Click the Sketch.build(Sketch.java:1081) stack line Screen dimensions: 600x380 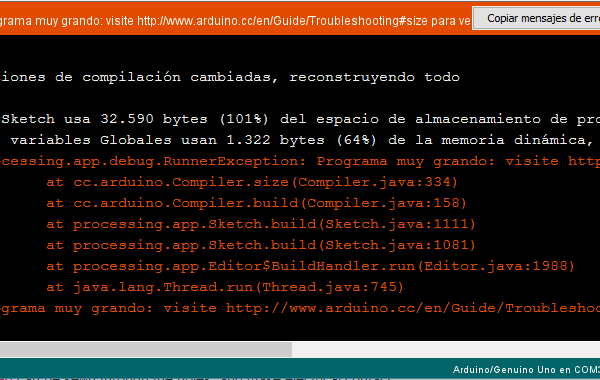click(261, 245)
